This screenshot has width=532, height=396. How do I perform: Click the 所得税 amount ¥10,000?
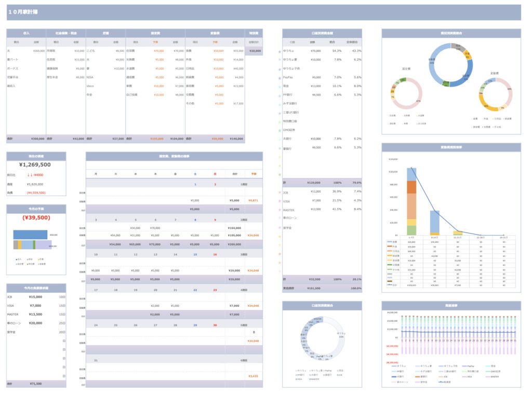(x=79, y=51)
